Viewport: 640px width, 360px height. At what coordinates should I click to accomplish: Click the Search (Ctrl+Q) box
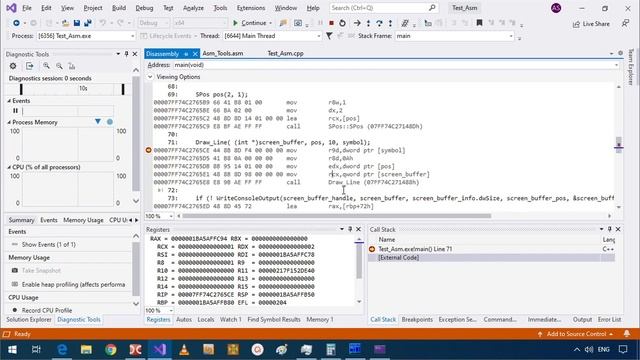(x=383, y=8)
